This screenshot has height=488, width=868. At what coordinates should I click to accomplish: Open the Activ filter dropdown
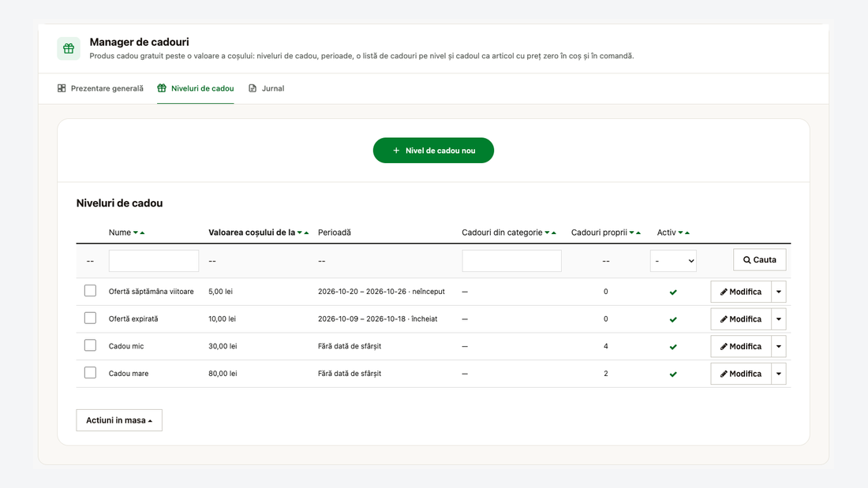[673, 261]
